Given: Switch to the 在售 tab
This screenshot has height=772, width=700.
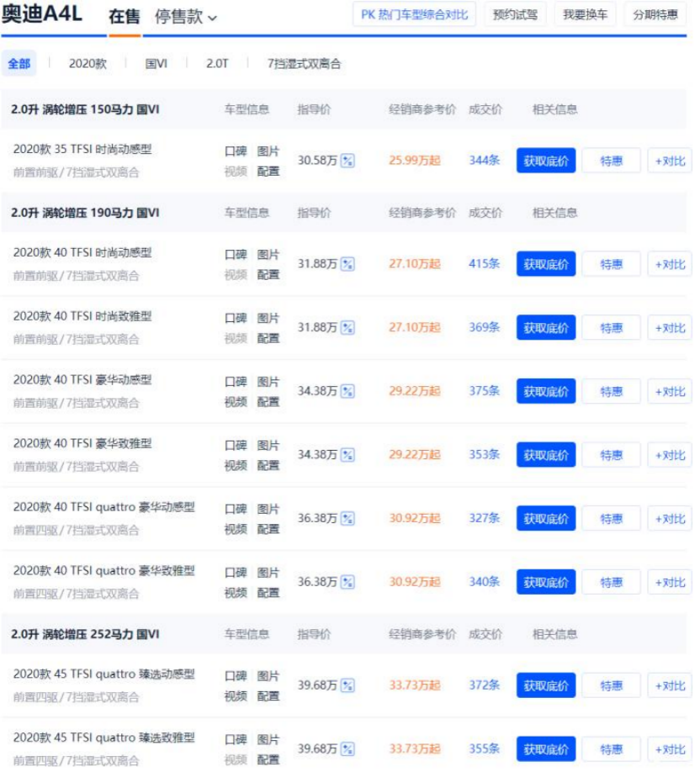Looking at the screenshot, I should [125, 17].
